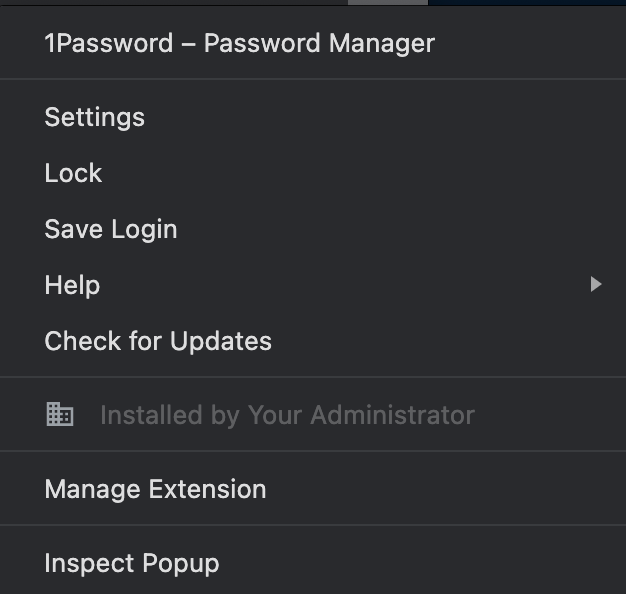Click the Installed by Your Administrator label
626x594 pixels.
[x=287, y=415]
